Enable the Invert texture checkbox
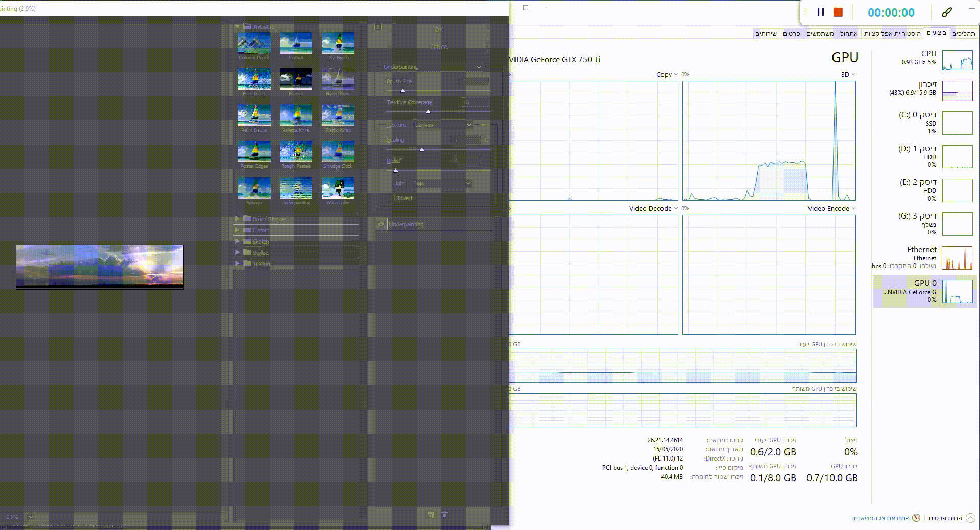This screenshot has height=530, width=980. coord(391,198)
